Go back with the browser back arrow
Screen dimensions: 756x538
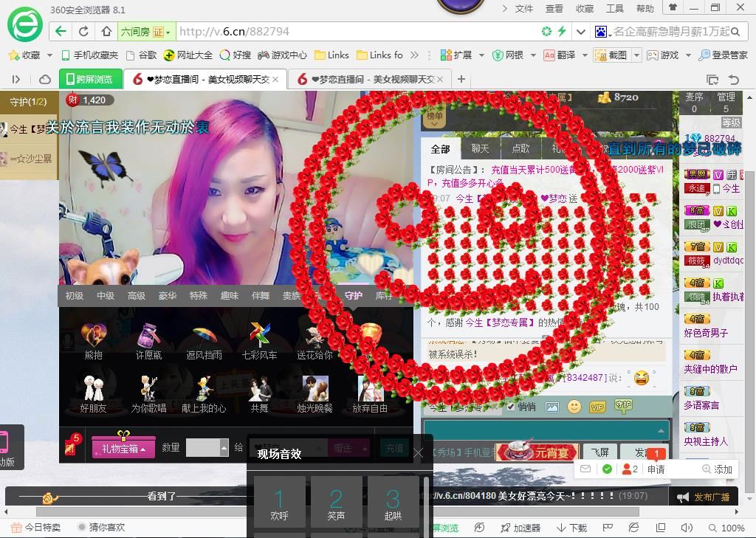point(61,32)
